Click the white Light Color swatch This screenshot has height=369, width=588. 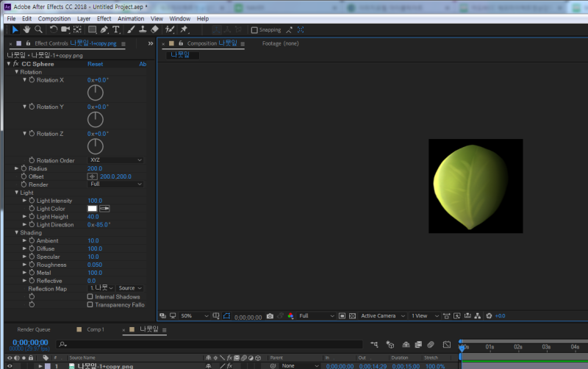tap(93, 209)
